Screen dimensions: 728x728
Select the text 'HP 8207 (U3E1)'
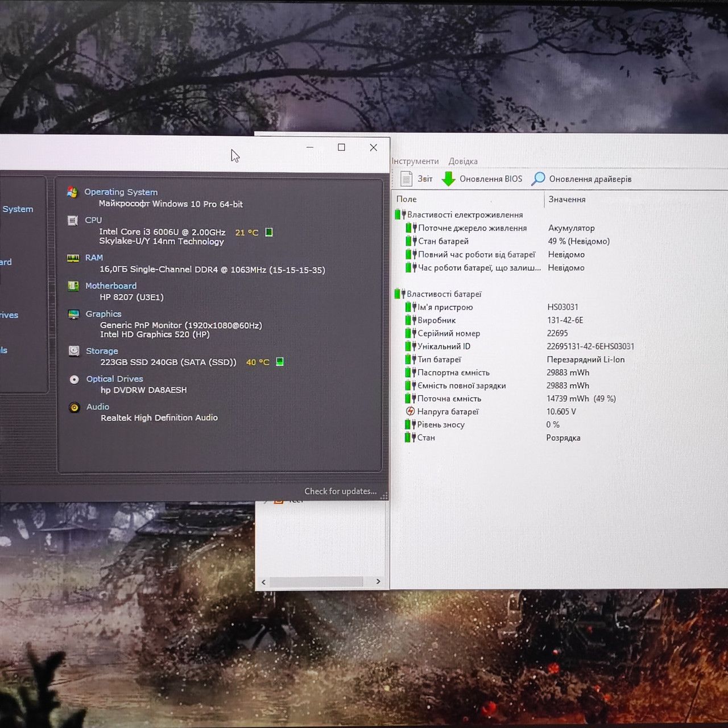[131, 297]
